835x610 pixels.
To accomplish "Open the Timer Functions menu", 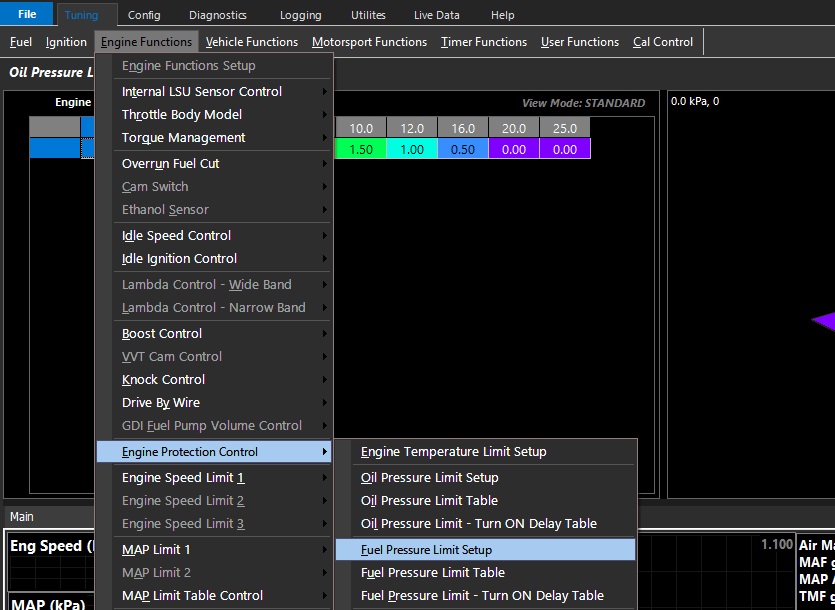I will 484,42.
